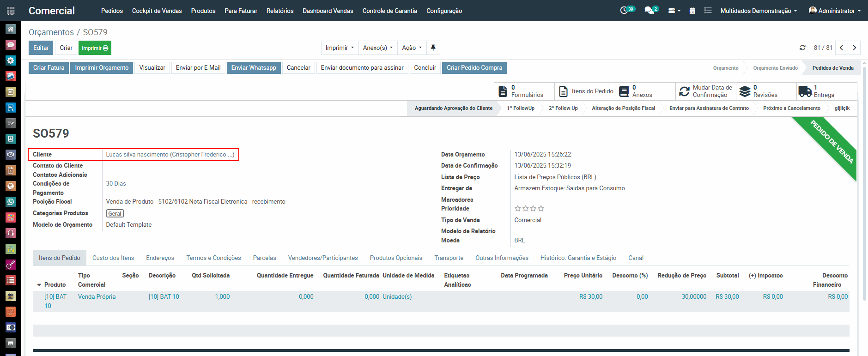Click the Geral category tag

click(x=115, y=213)
